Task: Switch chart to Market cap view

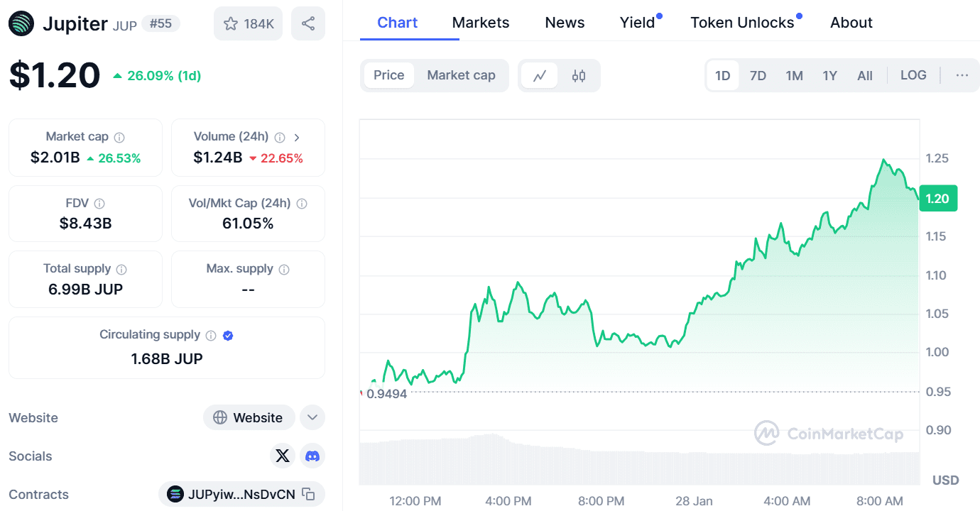Action: (x=462, y=75)
